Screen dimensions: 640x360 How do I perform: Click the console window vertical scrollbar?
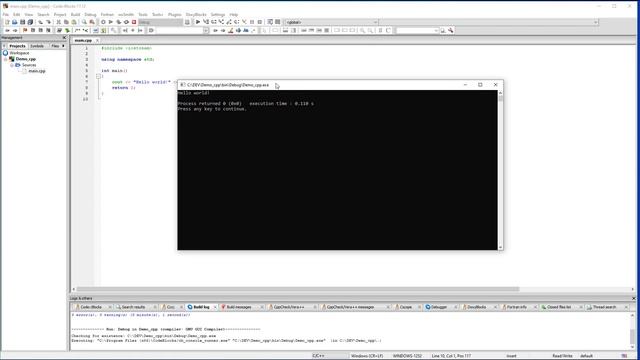(500, 169)
